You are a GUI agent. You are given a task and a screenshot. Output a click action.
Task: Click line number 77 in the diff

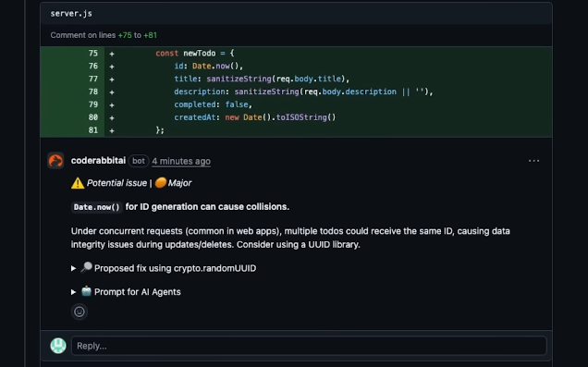93,79
